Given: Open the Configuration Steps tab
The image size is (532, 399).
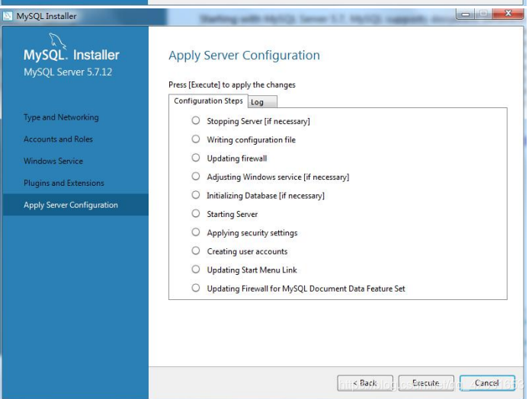Looking at the screenshot, I should pyautogui.click(x=208, y=101).
